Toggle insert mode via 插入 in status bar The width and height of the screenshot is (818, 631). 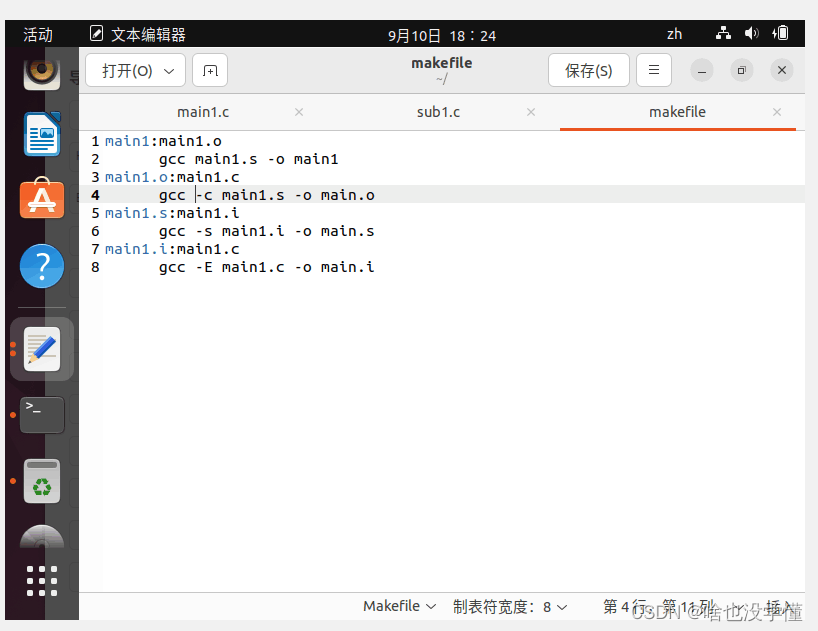779,607
